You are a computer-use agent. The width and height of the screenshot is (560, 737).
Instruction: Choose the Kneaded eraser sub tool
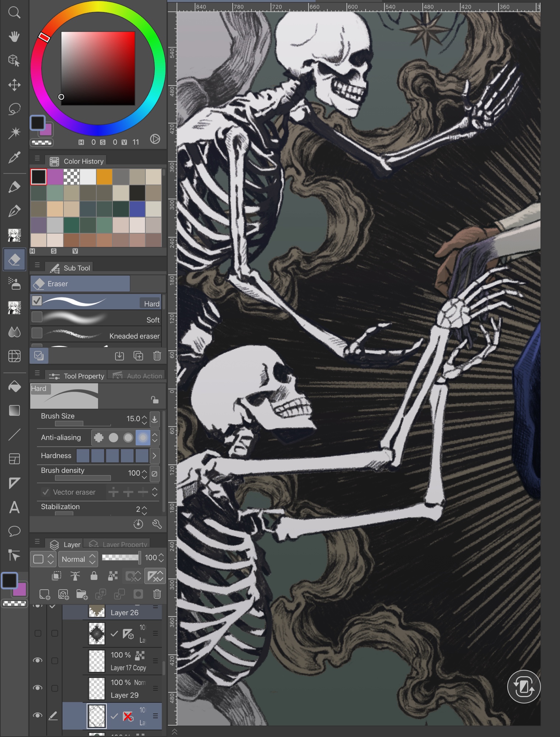pyautogui.click(x=96, y=336)
